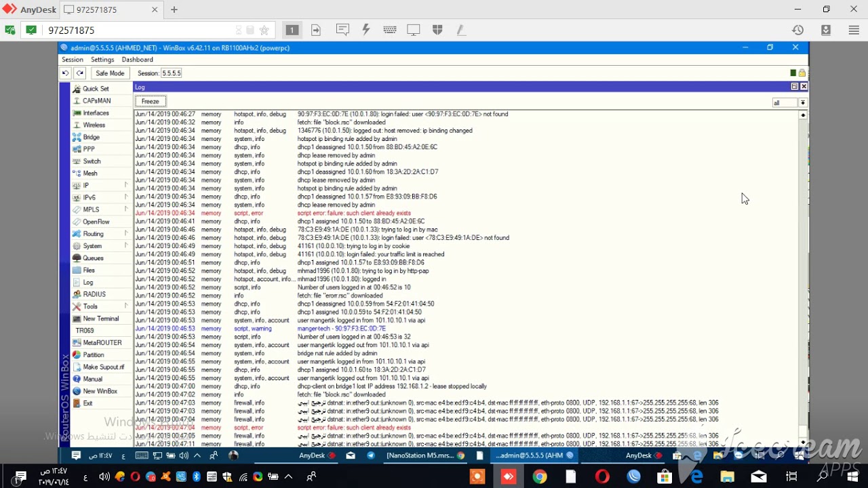
Task: Open the PPP section
Action: [89, 149]
